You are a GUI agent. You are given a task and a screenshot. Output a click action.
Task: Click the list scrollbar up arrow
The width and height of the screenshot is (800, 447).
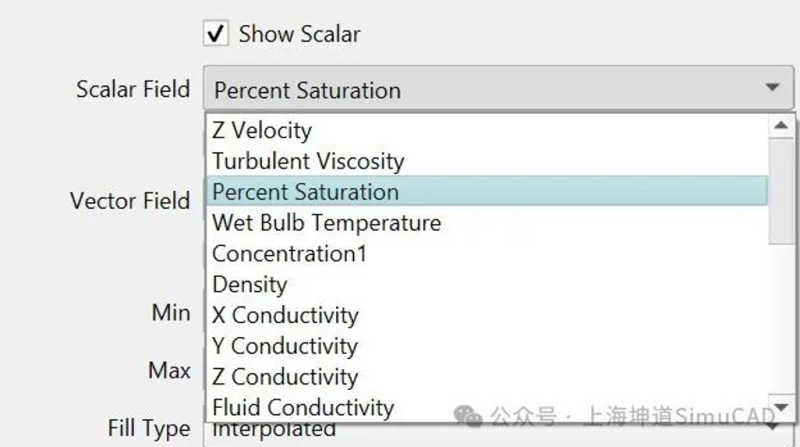[x=782, y=125]
